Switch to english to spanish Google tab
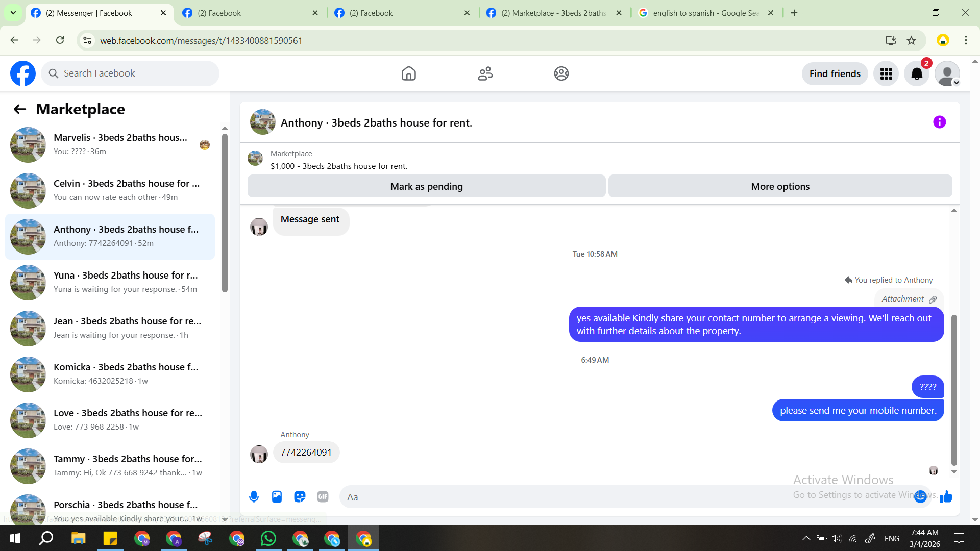980x551 pixels. coord(705,13)
